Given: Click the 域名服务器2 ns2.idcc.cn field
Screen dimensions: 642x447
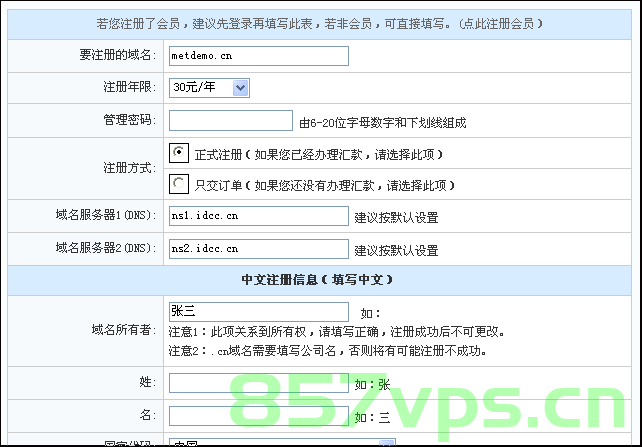Looking at the screenshot, I should 259,249.
